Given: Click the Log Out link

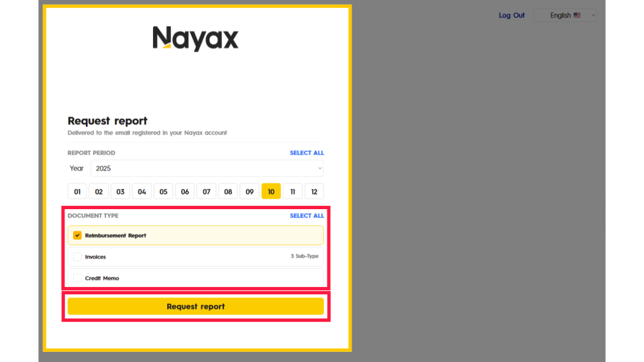Looking at the screenshot, I should [x=511, y=15].
